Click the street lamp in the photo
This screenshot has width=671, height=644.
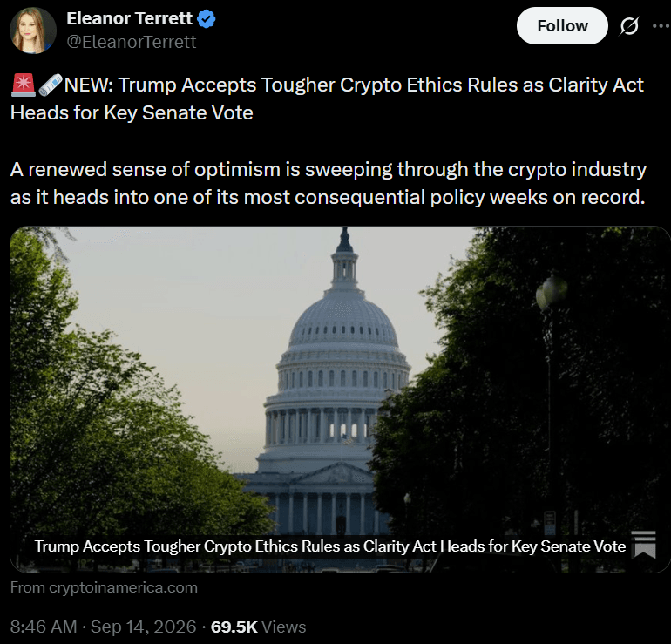click(x=551, y=292)
